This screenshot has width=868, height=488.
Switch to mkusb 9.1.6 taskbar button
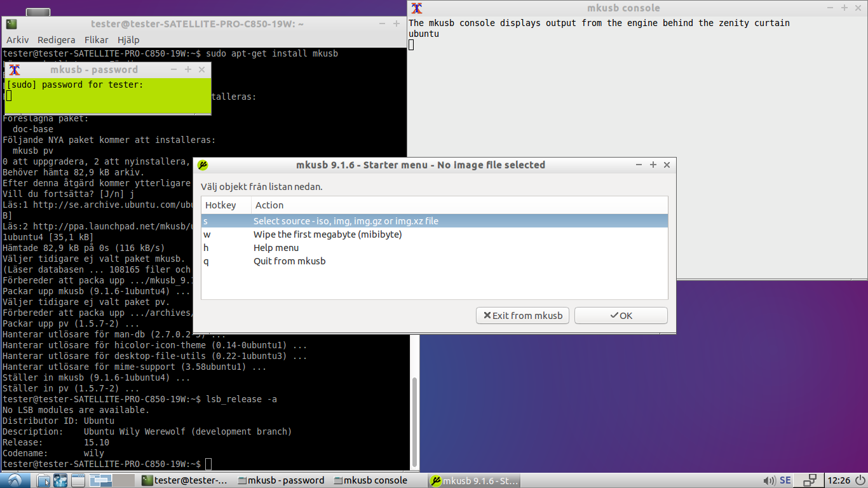[473, 480]
